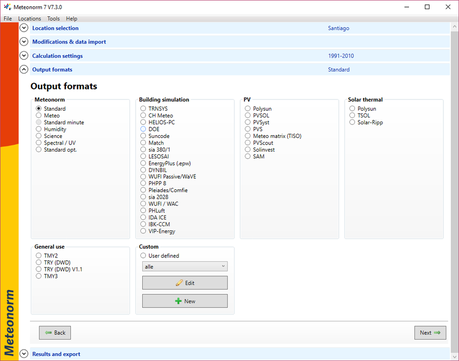Expand Modifications & data import section
Screen dimensions: 459x361
(x=24, y=42)
